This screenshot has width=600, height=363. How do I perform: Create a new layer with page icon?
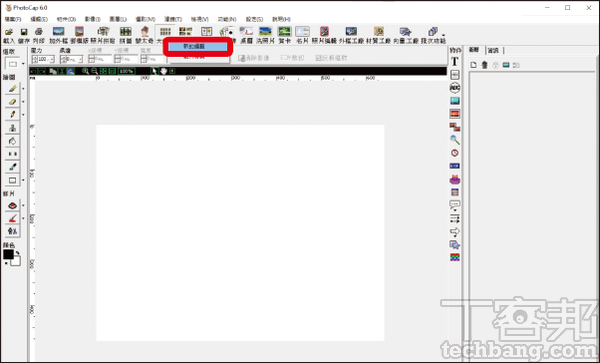[473, 65]
